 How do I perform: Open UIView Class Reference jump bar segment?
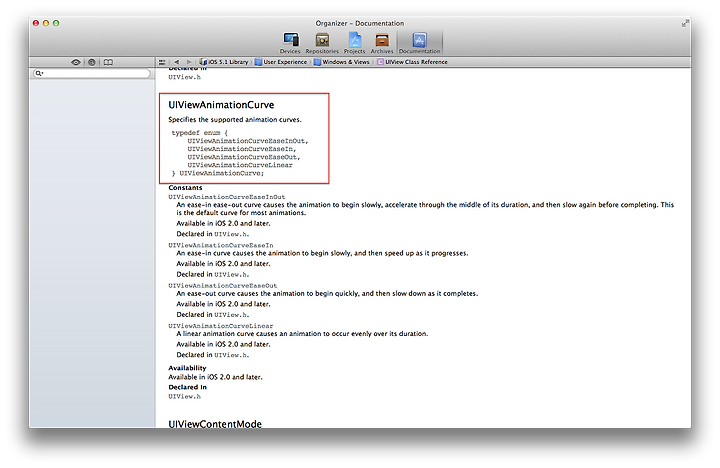pyautogui.click(x=412, y=62)
